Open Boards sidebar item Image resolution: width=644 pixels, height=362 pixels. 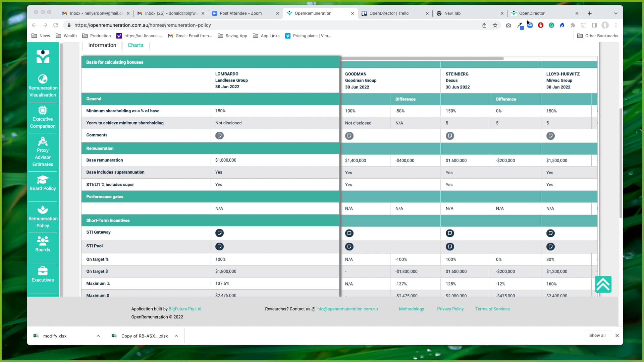43,244
